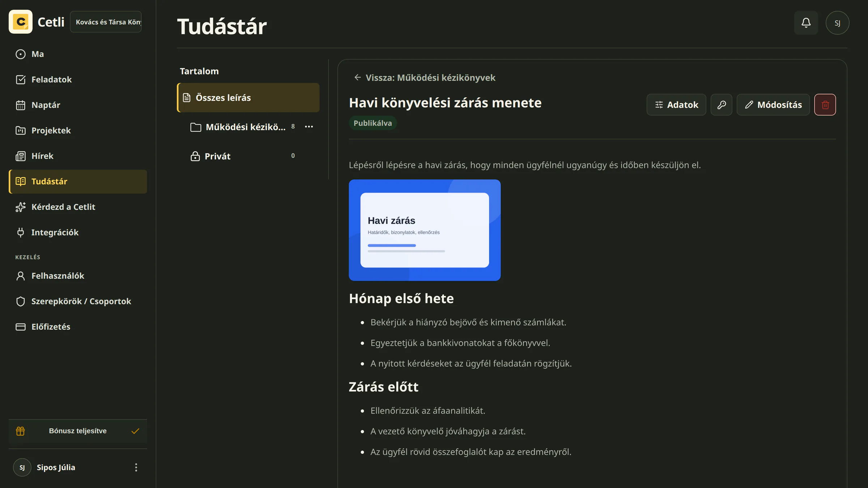Open Sipos Júlia user options menu
Viewport: 868px width, 488px height.
(x=136, y=467)
